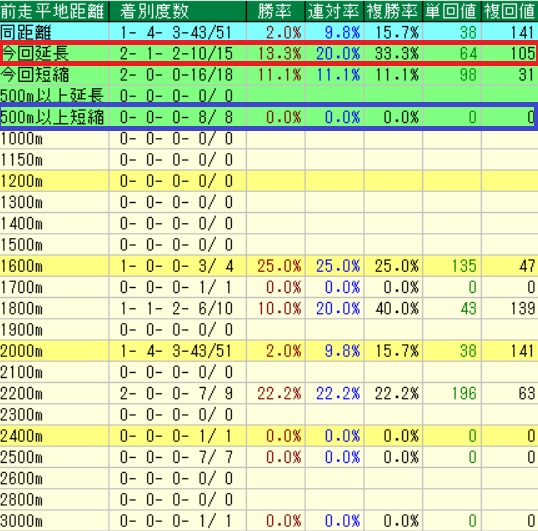Image resolution: width=538 pixels, height=531 pixels.
Task: Select the 2200m row label
Action: tap(22, 393)
